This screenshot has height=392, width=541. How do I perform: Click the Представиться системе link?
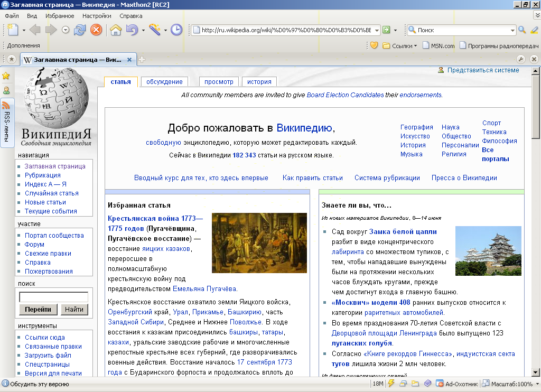(x=483, y=70)
